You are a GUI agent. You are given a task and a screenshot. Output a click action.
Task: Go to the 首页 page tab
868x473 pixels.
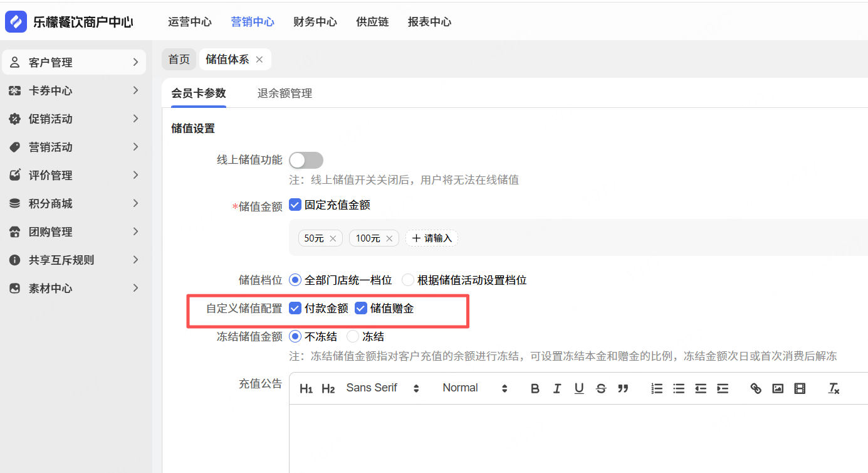pos(179,60)
